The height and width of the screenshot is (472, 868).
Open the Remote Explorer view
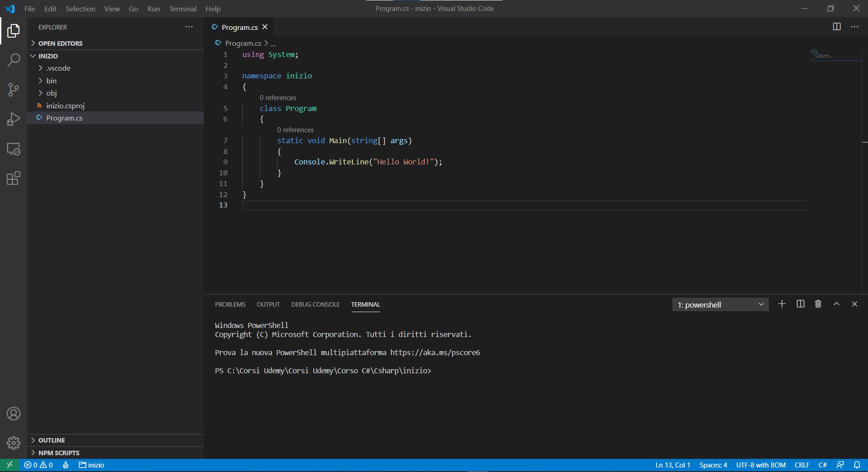14,149
